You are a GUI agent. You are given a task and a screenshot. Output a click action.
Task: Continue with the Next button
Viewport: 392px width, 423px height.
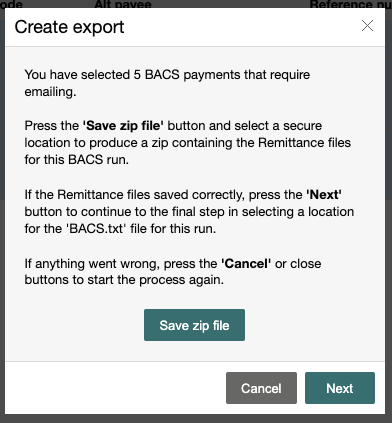pos(340,388)
